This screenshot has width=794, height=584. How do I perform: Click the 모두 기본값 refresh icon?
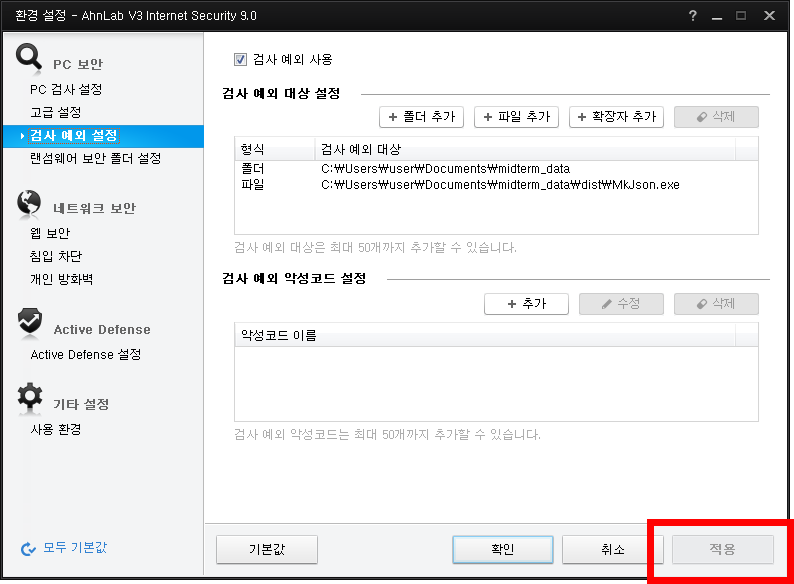pyautogui.click(x=28, y=549)
